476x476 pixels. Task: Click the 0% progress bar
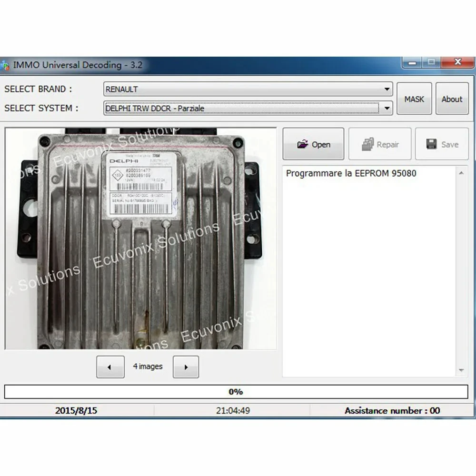coord(236,392)
